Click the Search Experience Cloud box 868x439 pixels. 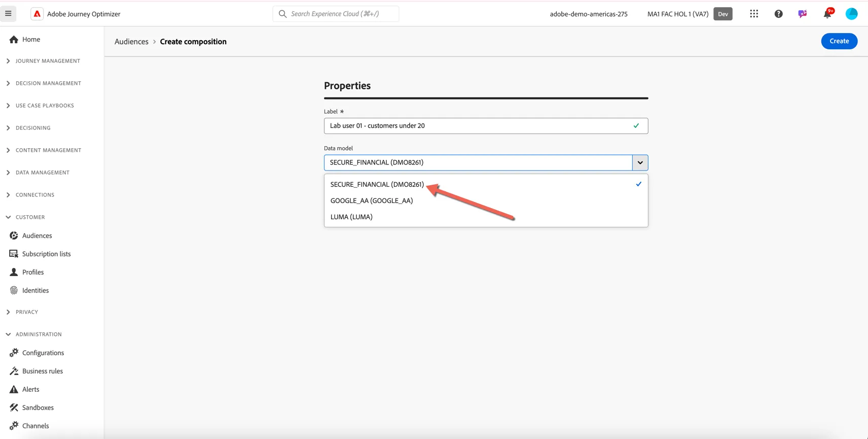pos(336,14)
